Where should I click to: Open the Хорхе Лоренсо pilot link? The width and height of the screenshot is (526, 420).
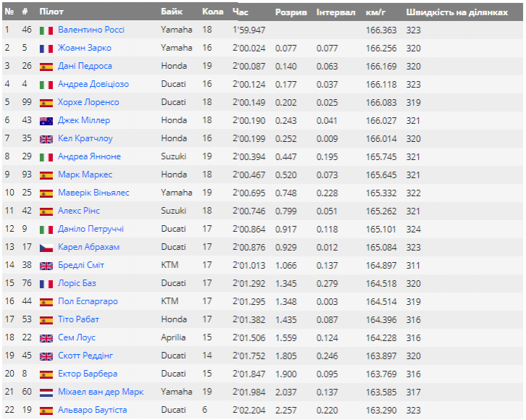[x=88, y=102]
